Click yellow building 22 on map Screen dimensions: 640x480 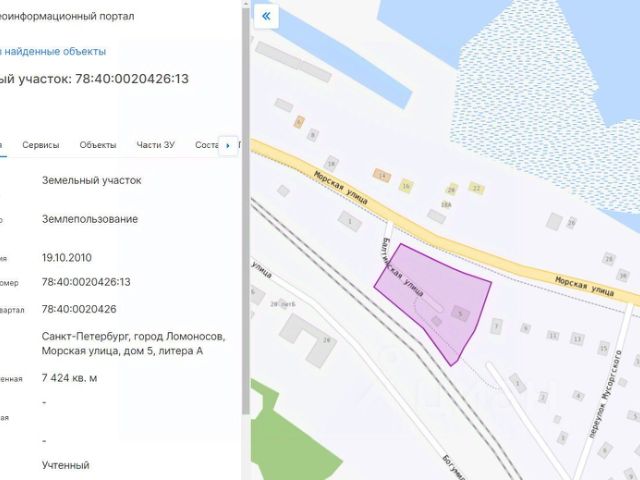476,188
